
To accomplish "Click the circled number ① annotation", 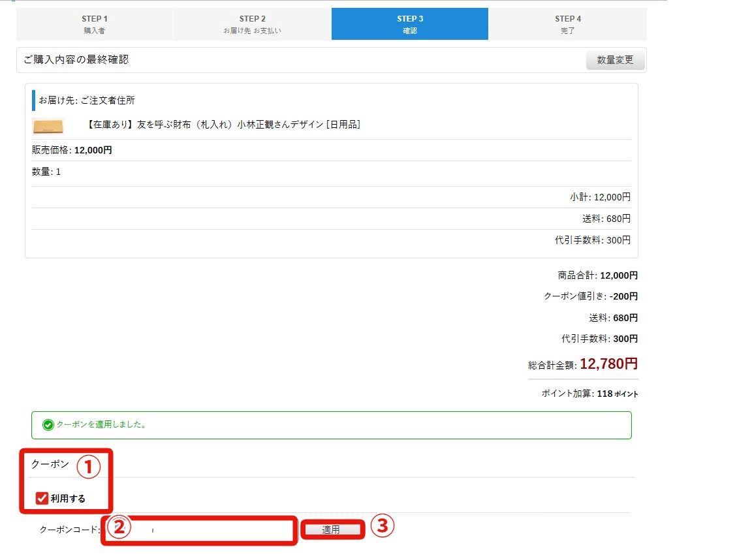I will coord(89,466).
